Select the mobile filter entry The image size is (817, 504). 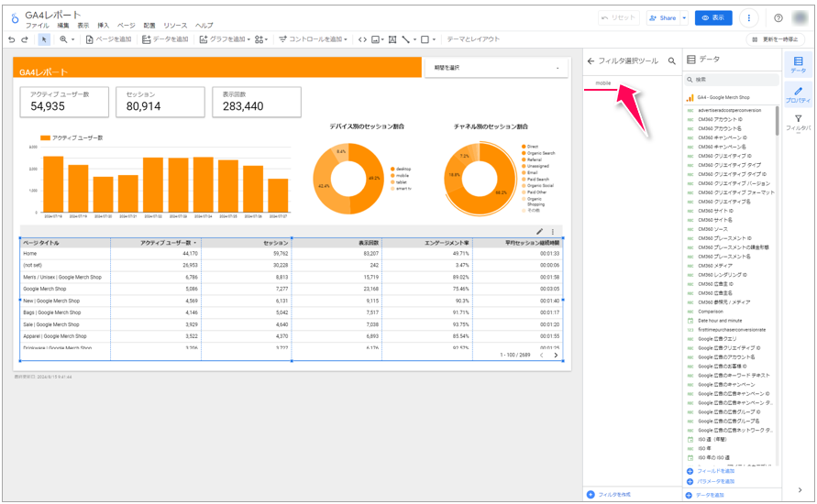[x=603, y=83]
